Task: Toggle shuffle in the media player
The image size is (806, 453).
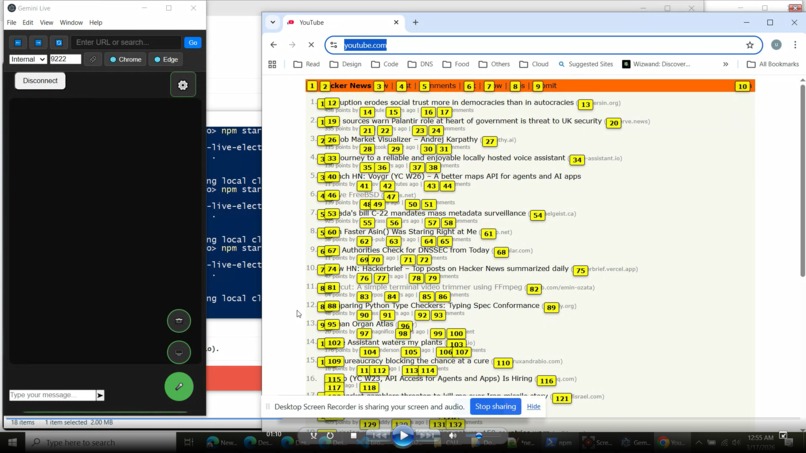Action: point(314,436)
